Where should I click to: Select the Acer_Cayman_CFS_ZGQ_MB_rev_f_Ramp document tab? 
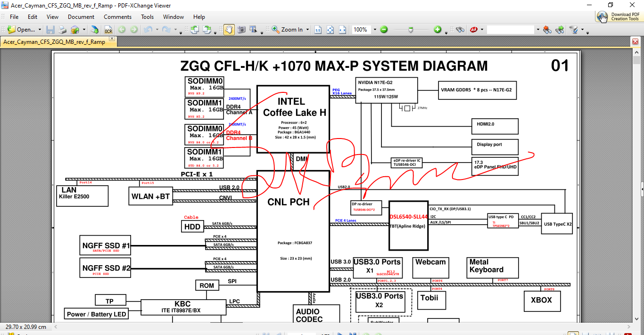click(x=55, y=42)
